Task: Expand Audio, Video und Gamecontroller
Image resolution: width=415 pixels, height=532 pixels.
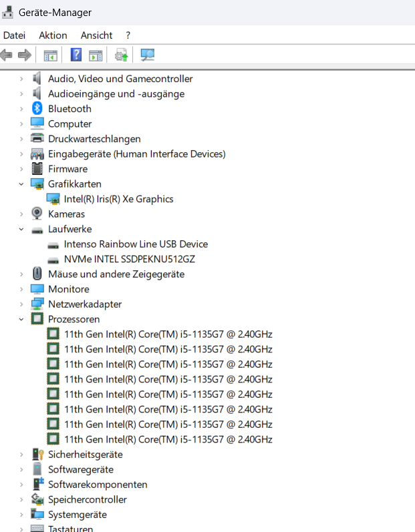Action: pyautogui.click(x=21, y=79)
